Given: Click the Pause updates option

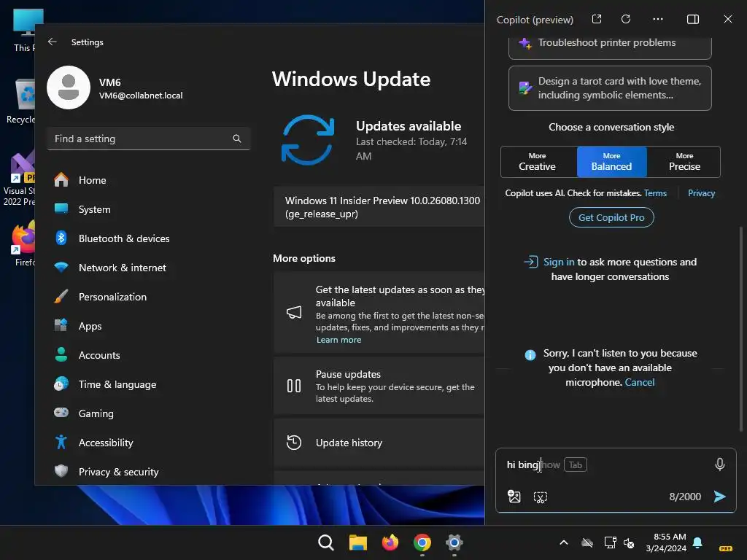Looking at the screenshot, I should pos(379,386).
